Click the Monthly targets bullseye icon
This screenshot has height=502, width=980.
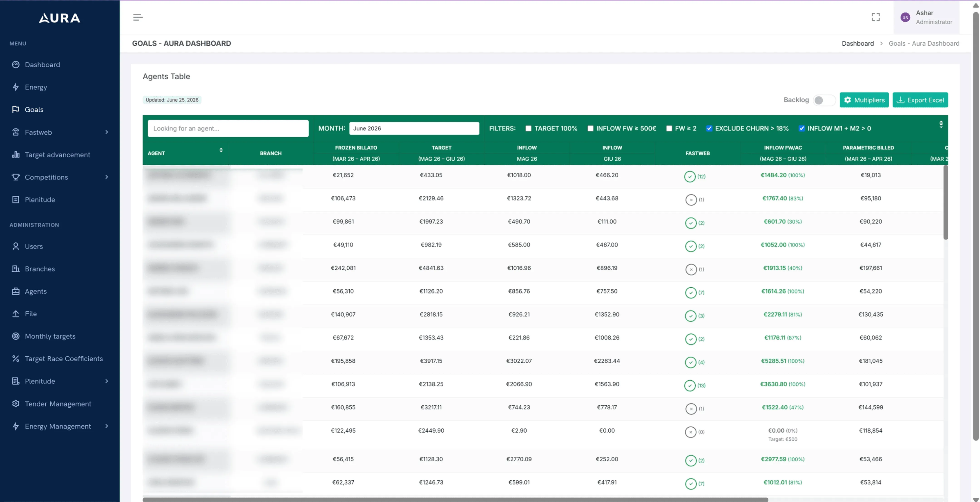tap(16, 336)
